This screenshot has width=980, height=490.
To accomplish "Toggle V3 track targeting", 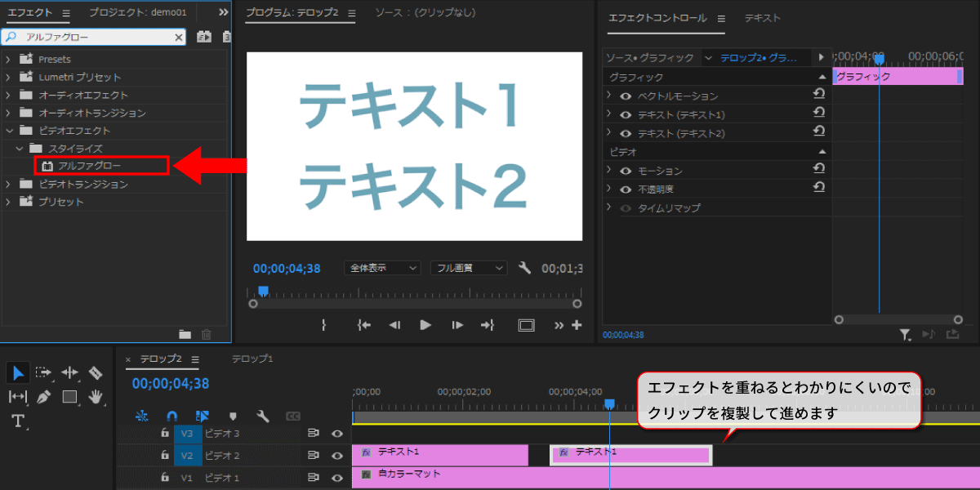I will (x=187, y=434).
